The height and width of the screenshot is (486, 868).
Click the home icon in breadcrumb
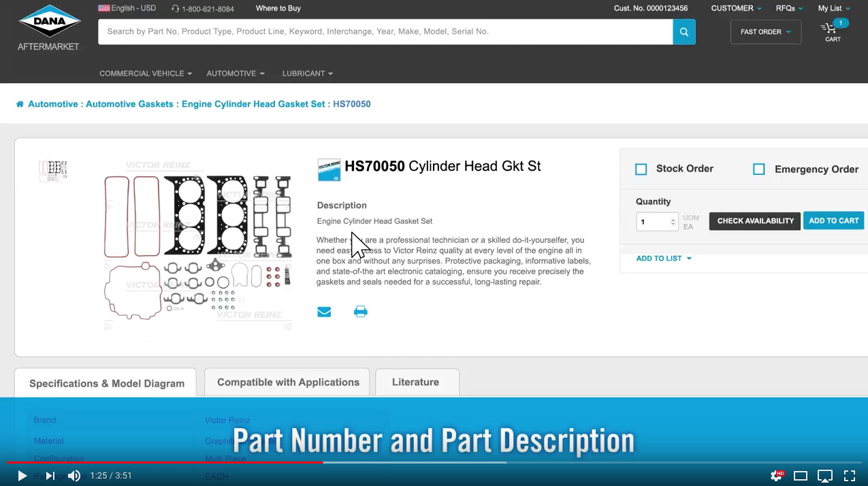(x=20, y=104)
